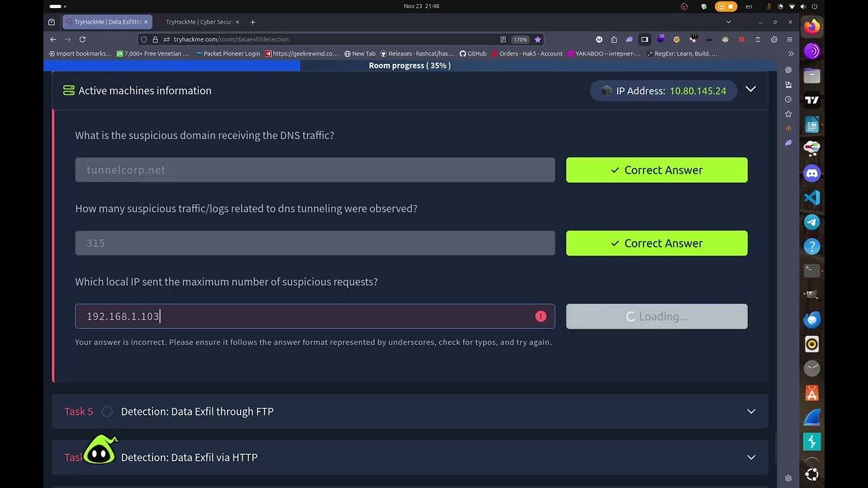Screen dimensions: 868x488
Task: Copy machine IP Address 10.80.145.24
Action: click(698, 91)
